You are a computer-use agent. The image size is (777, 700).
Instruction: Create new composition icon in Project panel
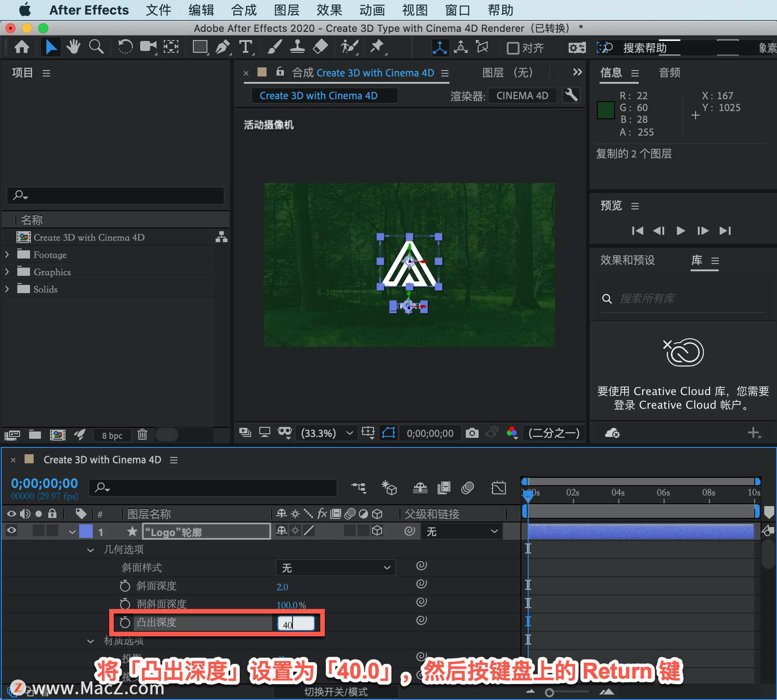[x=58, y=435]
